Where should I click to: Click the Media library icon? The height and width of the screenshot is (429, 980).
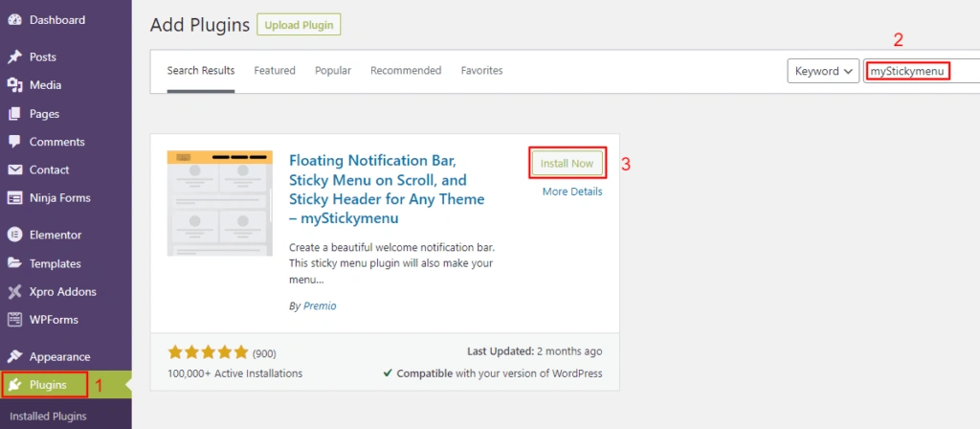(x=14, y=85)
